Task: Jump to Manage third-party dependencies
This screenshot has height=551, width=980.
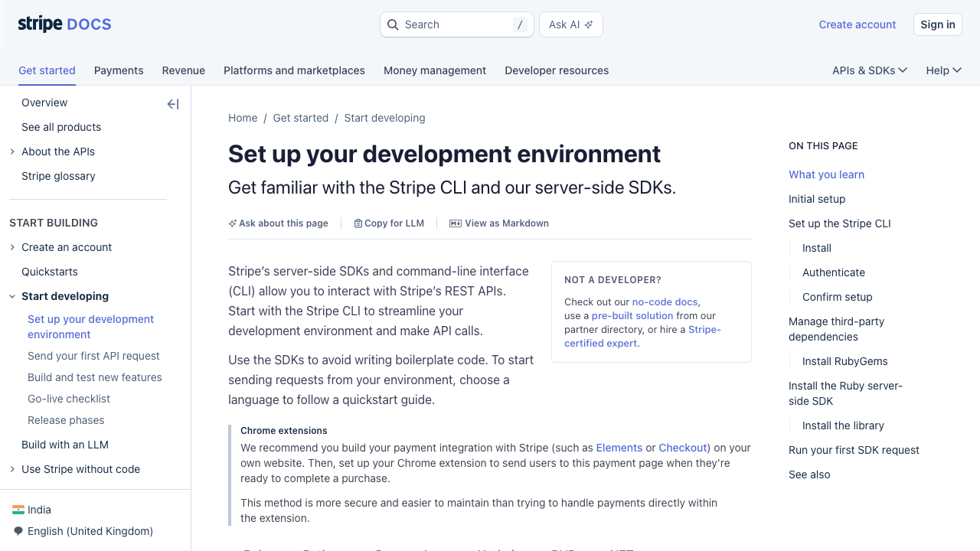Action: click(x=836, y=329)
